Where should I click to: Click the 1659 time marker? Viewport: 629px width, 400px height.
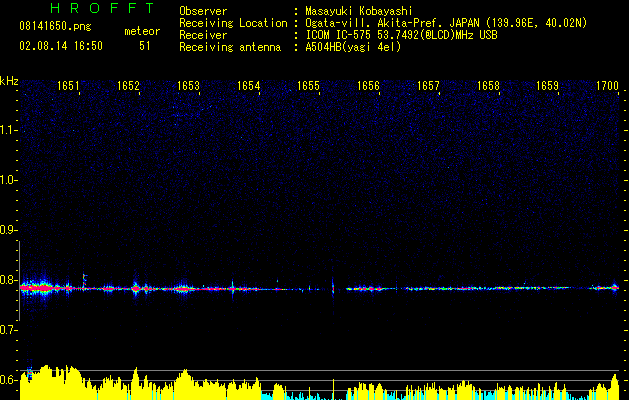(548, 86)
